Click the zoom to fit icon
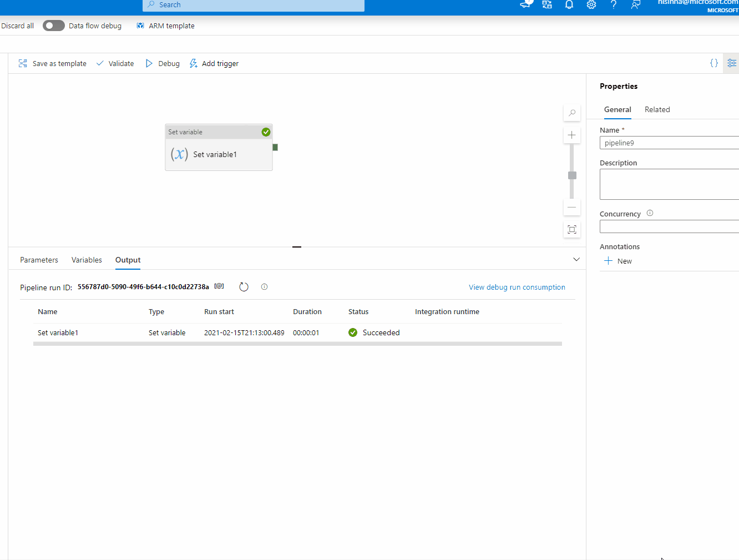The width and height of the screenshot is (739, 560). 572,229
